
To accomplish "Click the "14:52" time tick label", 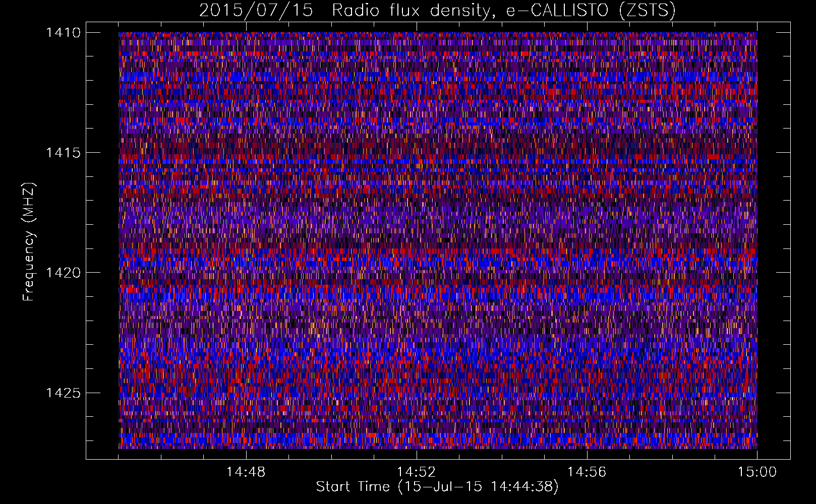I will [x=416, y=472].
